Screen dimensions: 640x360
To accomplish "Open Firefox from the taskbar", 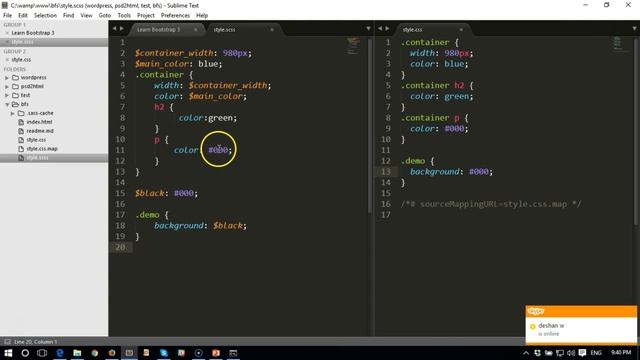I will click(112, 353).
